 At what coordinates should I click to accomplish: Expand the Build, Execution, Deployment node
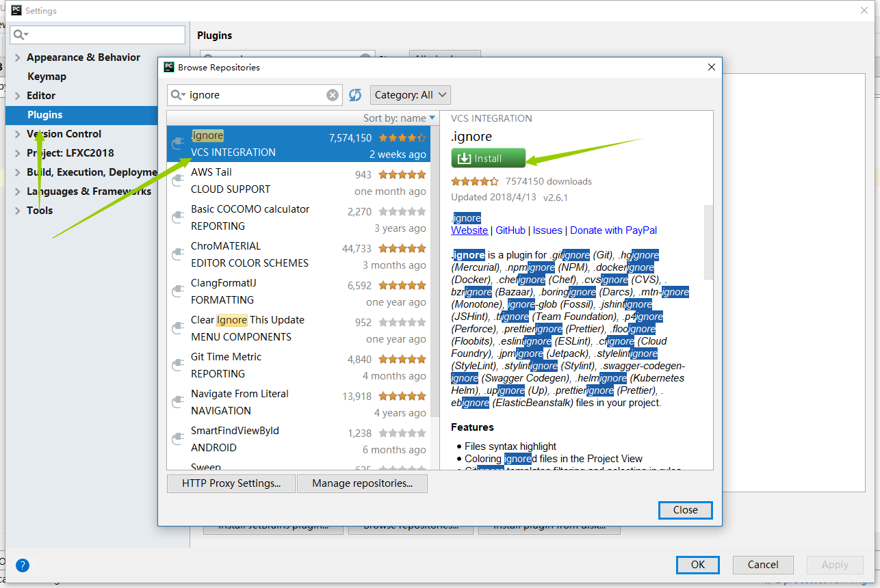point(18,172)
